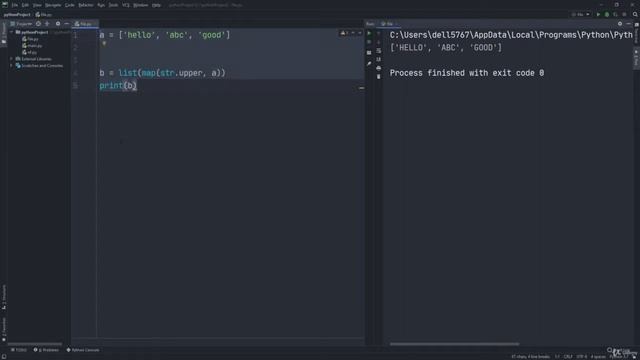Clear console output with the trash icon
The image size is (640, 360).
tap(379, 77)
